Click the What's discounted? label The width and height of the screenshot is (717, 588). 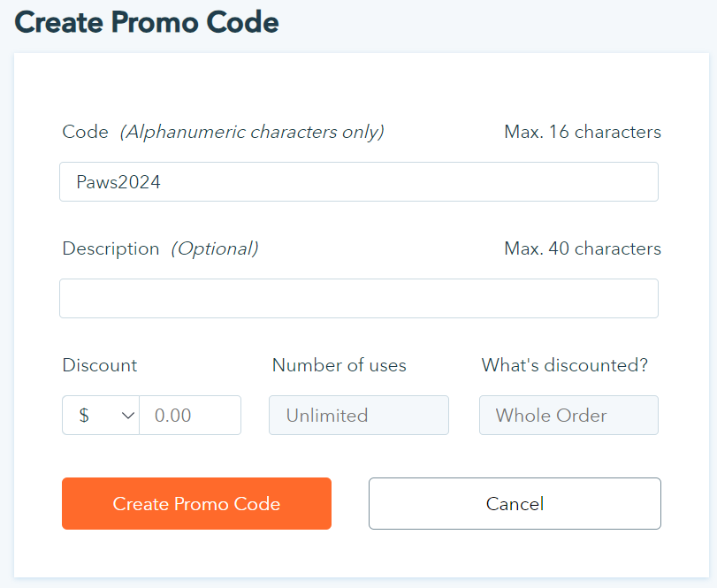point(565,365)
